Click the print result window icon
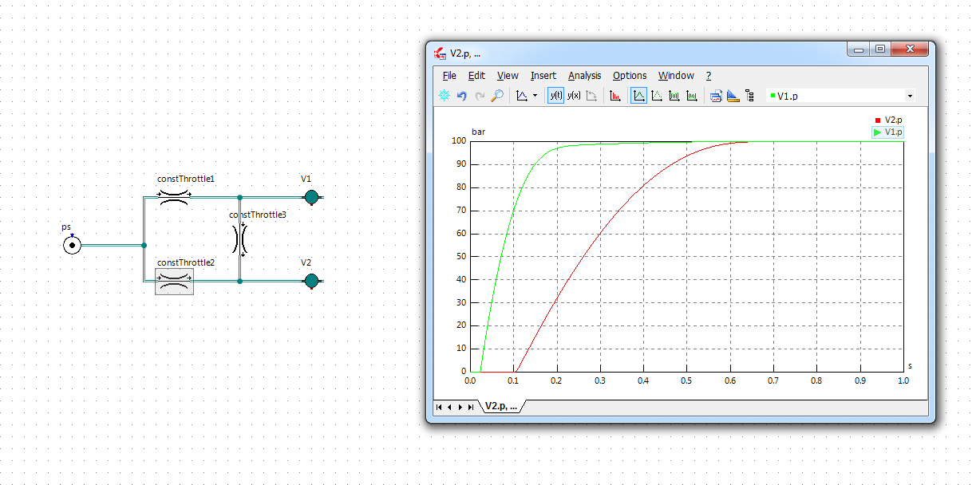980x485 pixels. 716,96
